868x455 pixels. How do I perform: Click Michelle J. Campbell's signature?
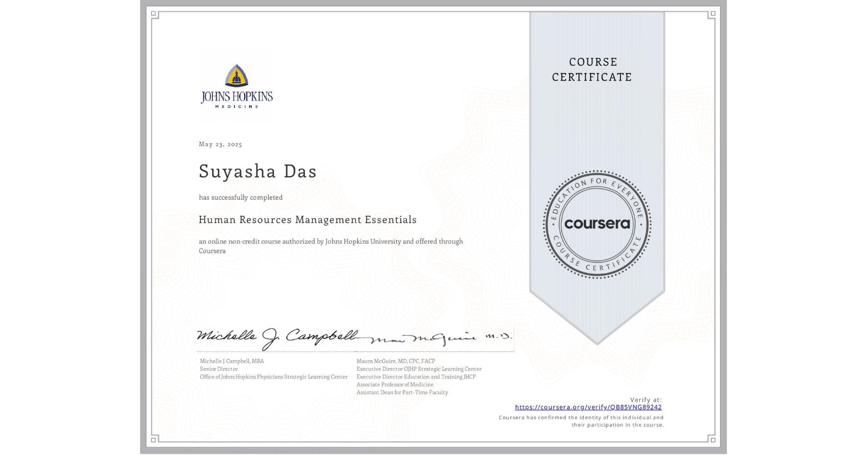point(277,336)
